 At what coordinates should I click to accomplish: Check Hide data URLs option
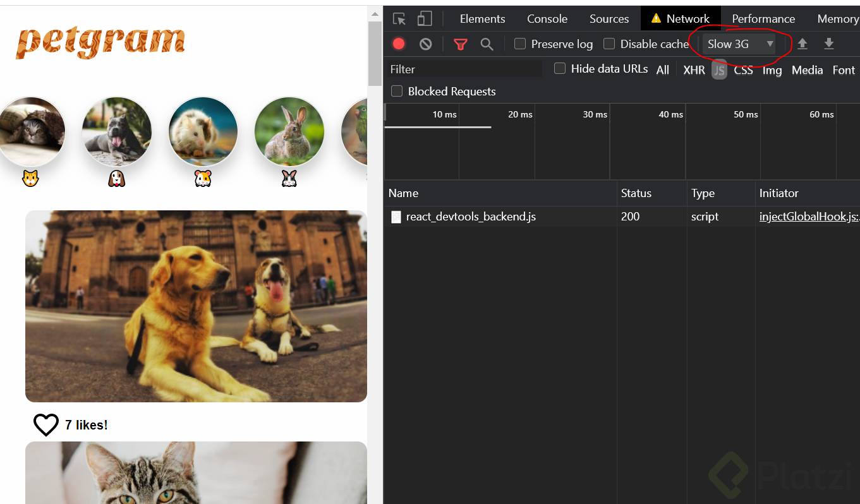point(560,68)
